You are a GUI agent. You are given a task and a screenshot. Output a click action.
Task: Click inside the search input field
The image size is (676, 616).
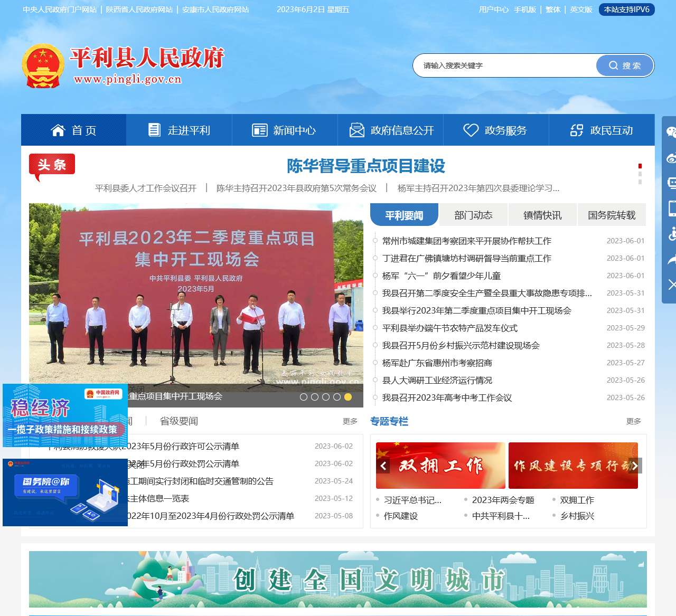point(502,65)
